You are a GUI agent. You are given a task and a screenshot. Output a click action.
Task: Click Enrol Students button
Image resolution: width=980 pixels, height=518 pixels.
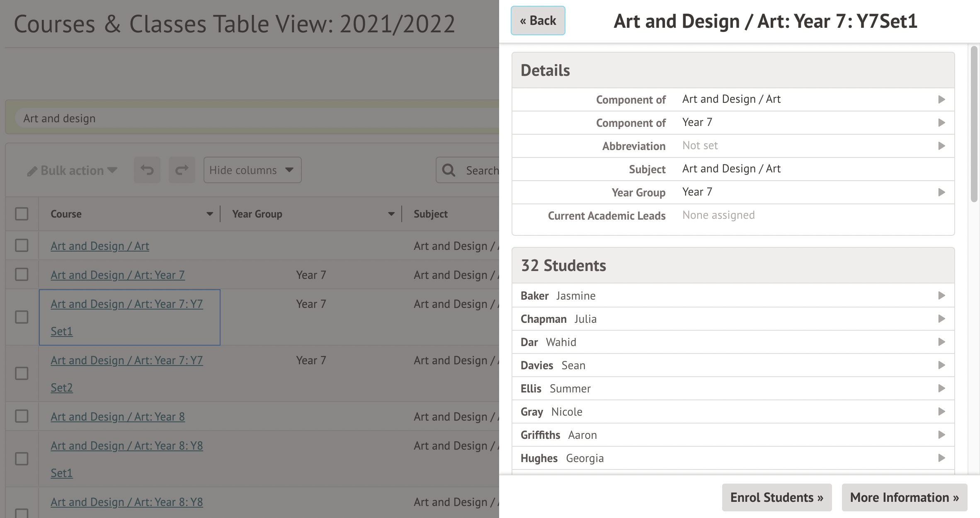(x=776, y=497)
